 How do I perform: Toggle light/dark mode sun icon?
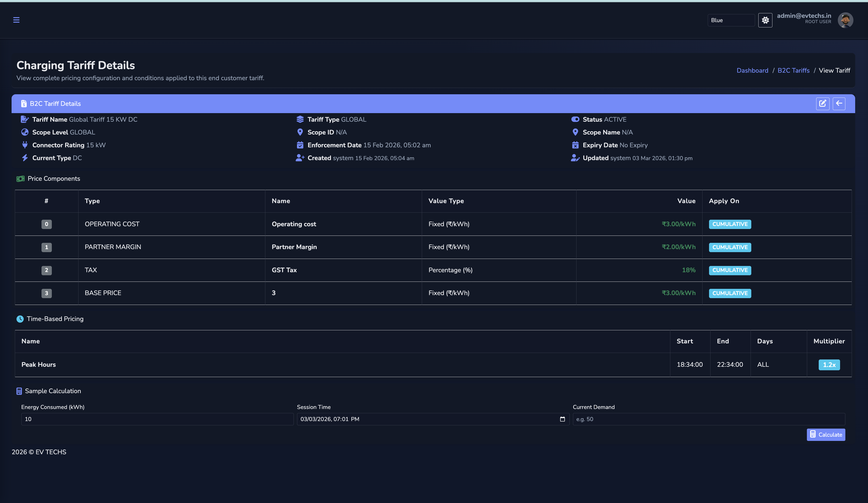[x=765, y=20]
